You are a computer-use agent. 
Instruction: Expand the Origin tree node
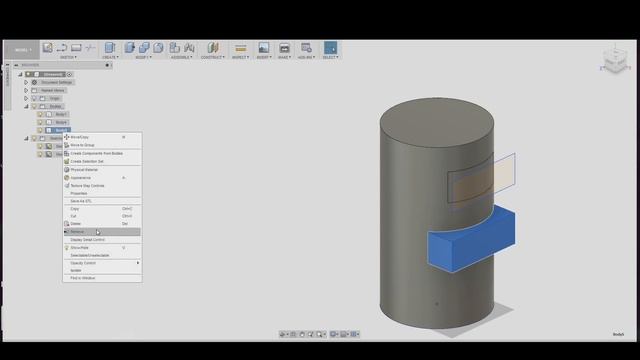click(26, 98)
